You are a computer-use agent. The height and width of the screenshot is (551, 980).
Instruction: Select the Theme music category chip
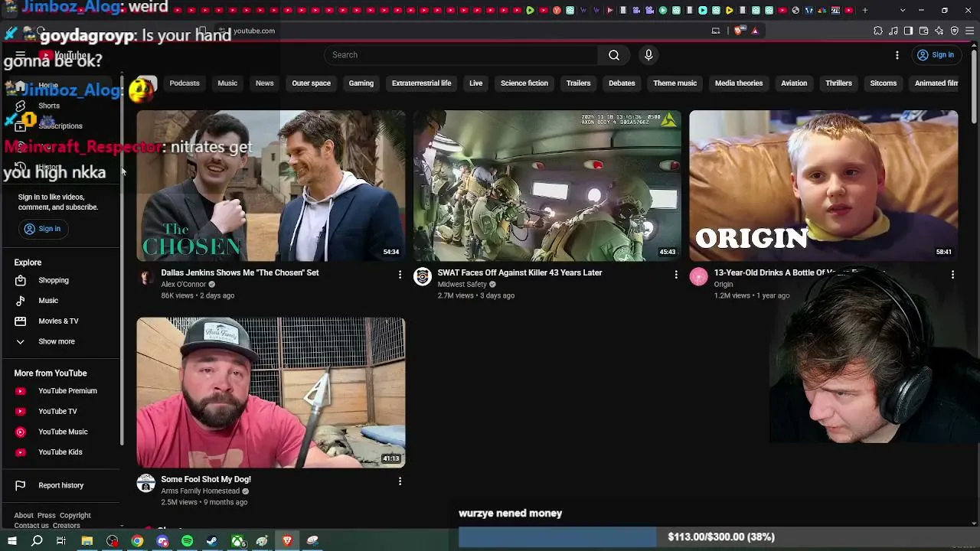[675, 83]
